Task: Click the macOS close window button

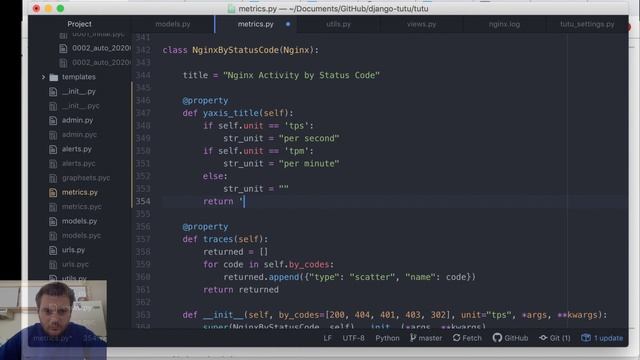Action: 36,9
